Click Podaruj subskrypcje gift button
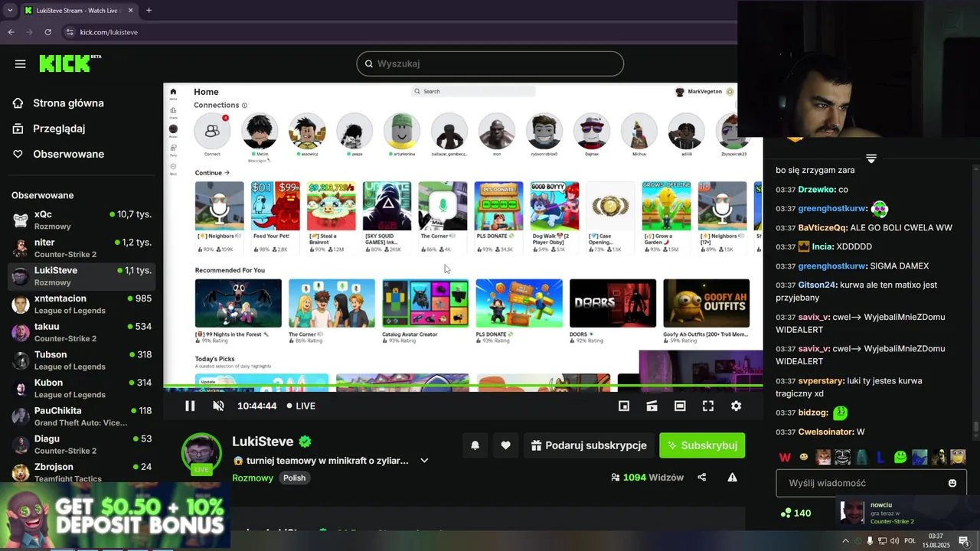Screen dimensions: 980x551 (589, 445)
